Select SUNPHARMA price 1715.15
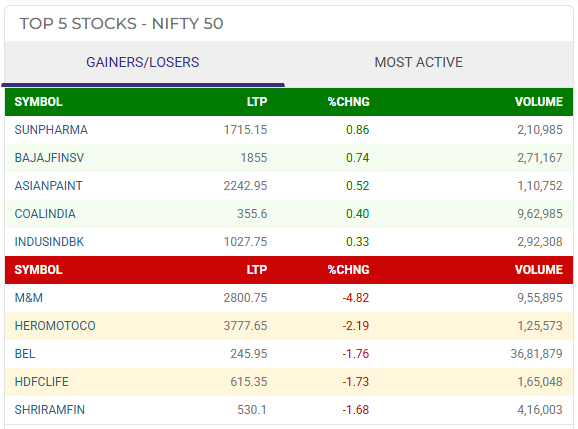Viewport: 578px width, 429px height. (x=245, y=130)
